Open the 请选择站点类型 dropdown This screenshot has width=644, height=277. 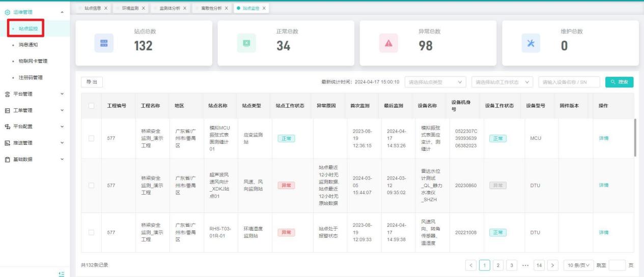pos(436,82)
